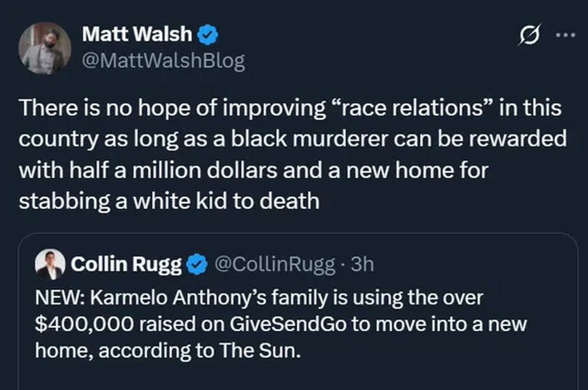The height and width of the screenshot is (390, 588).
Task: Open Matt Walsh's profile picture
Action: [45, 48]
